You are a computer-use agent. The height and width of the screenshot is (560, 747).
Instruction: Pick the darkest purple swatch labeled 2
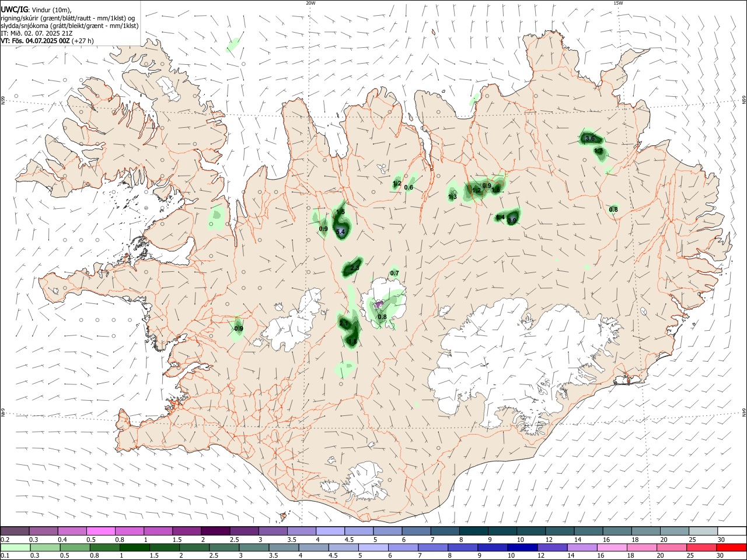coord(215,531)
